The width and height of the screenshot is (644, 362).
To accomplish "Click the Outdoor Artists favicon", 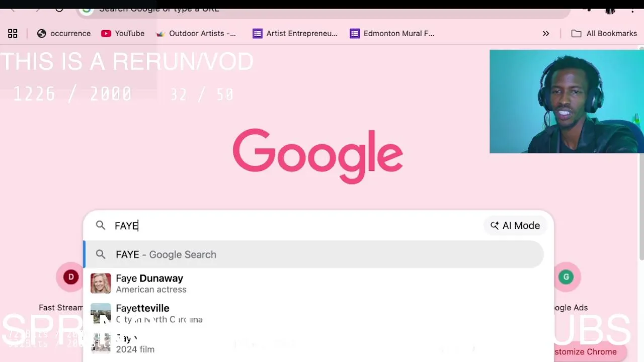I will click(x=160, y=34).
